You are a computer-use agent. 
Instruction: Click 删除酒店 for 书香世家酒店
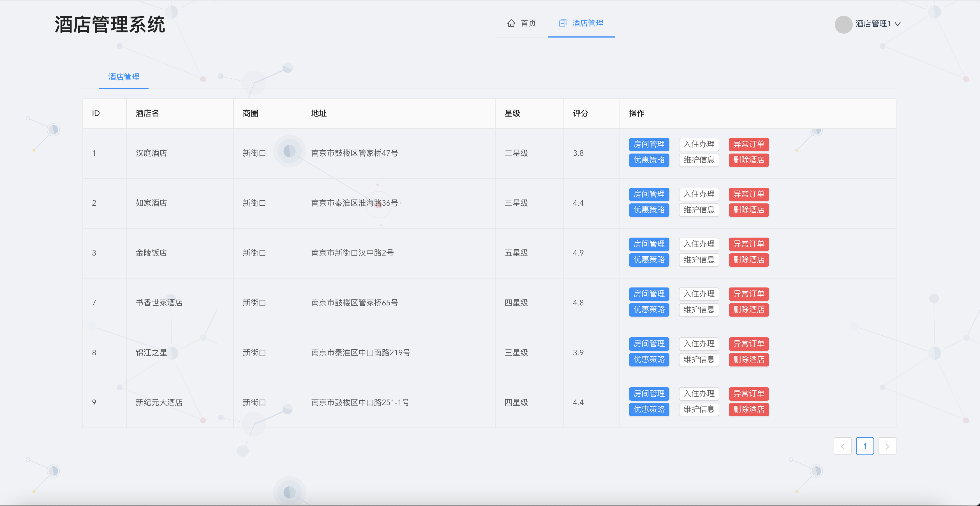coord(749,309)
